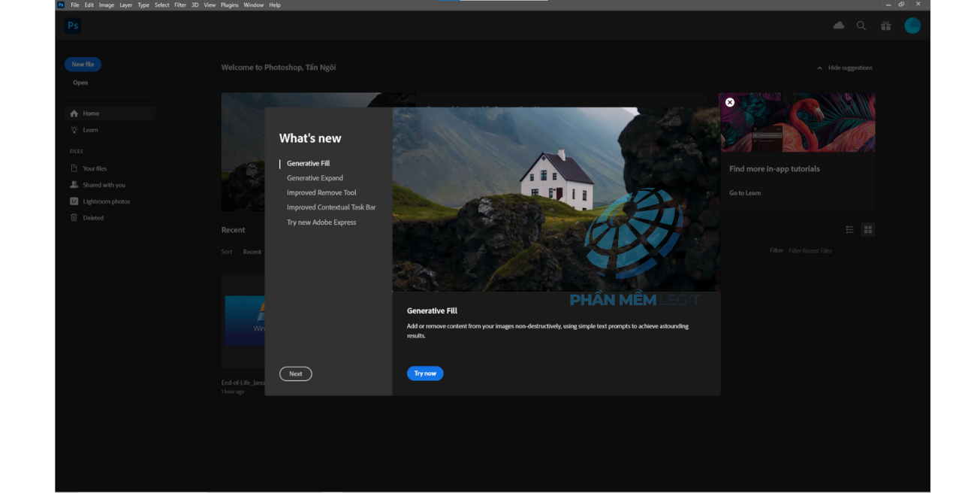Click the search magnifier icon
This screenshot has height=493, width=980.
tap(861, 26)
